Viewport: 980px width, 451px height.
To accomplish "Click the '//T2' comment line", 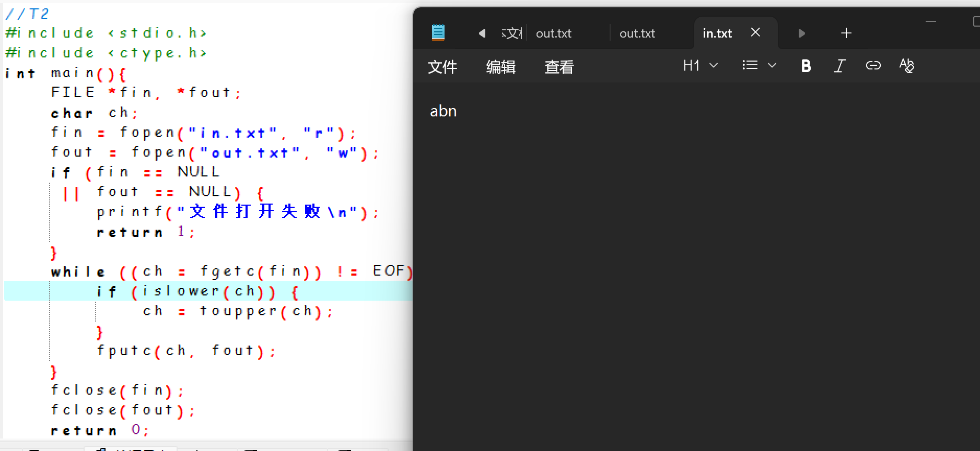I will (x=27, y=13).
